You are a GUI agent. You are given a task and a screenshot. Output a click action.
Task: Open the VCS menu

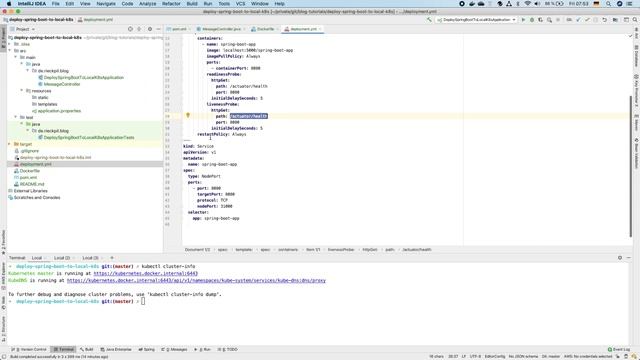[x=240, y=4]
